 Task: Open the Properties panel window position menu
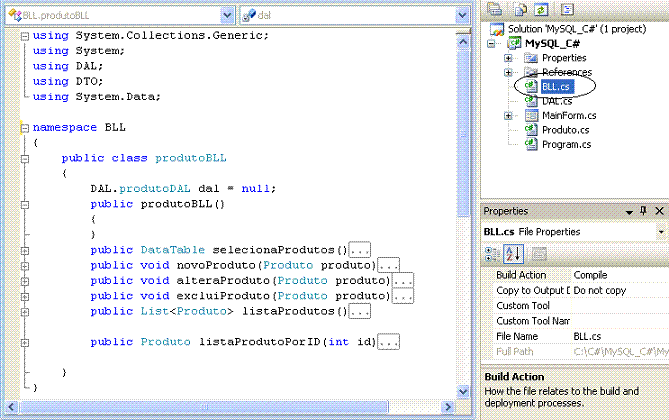(629, 212)
